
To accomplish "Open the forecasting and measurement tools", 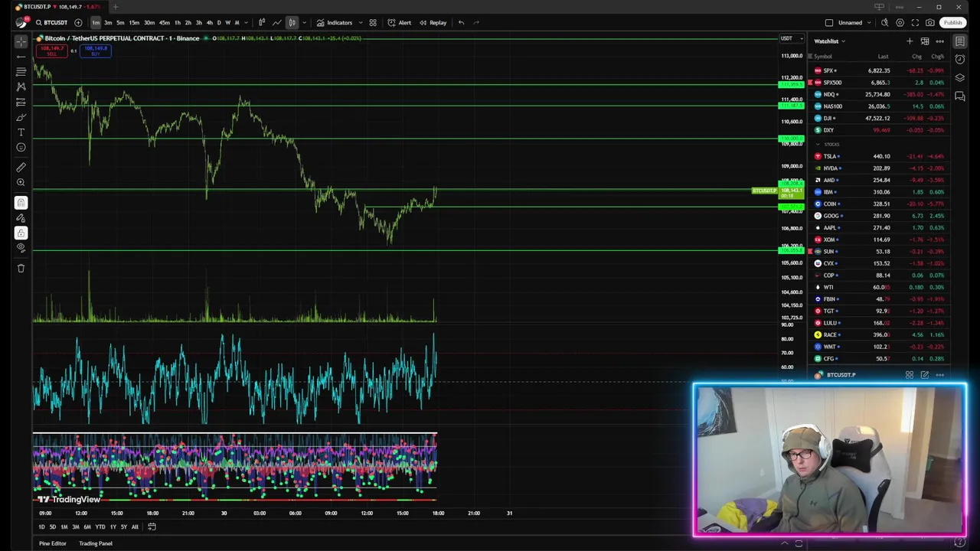I will pos(21,102).
